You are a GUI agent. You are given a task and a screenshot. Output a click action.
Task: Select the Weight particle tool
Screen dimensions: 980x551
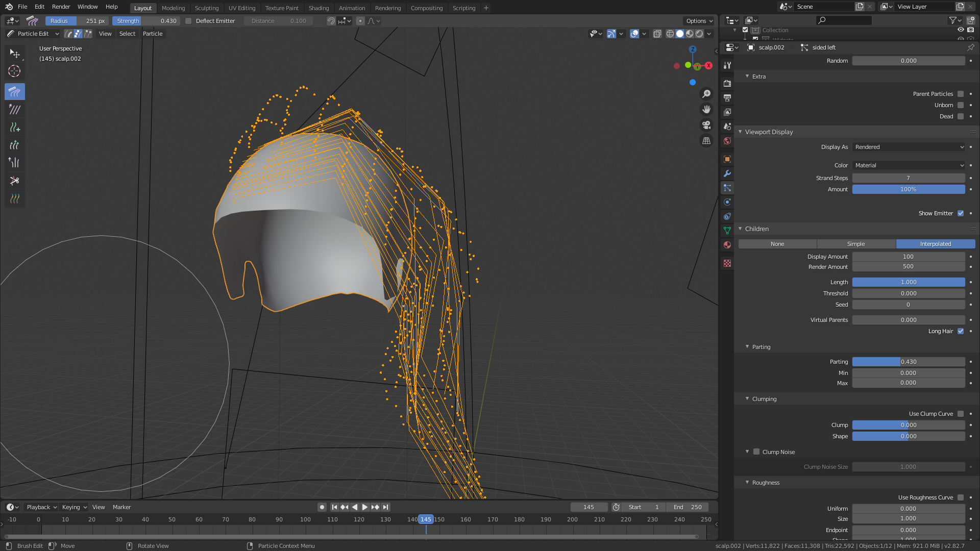tap(15, 198)
